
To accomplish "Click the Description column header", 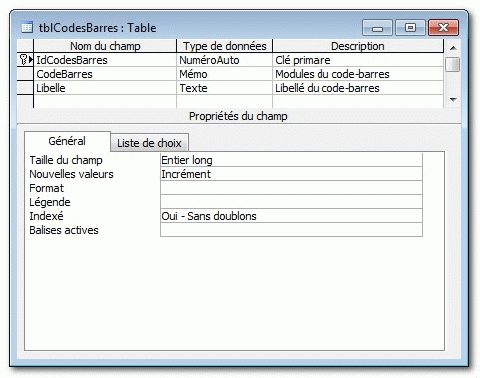I will [x=358, y=46].
